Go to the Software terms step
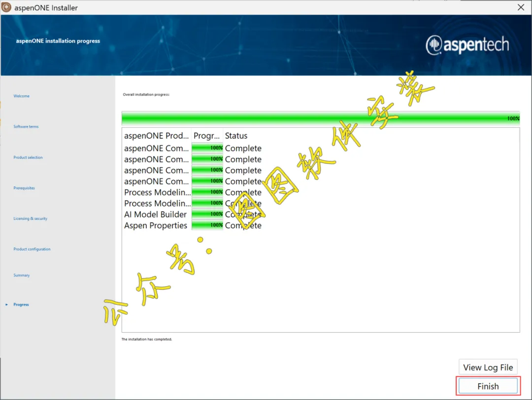 click(x=26, y=126)
